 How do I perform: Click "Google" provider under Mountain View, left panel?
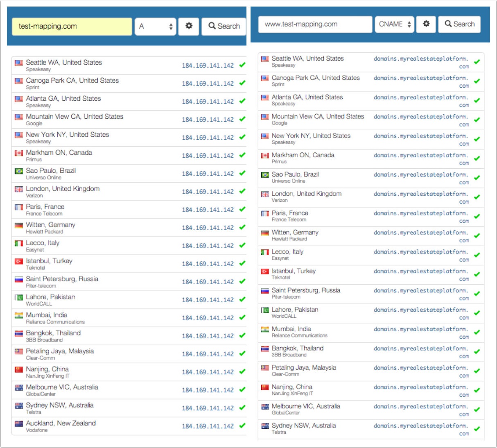(34, 124)
